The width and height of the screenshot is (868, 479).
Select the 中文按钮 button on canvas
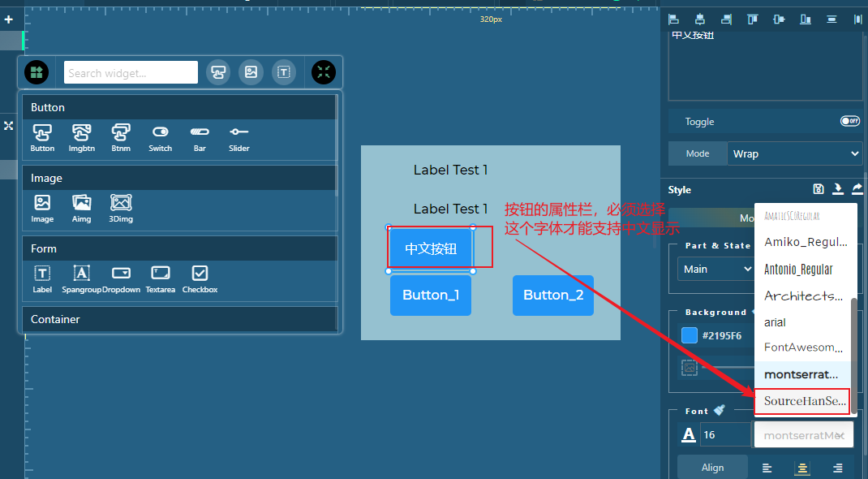coord(431,248)
